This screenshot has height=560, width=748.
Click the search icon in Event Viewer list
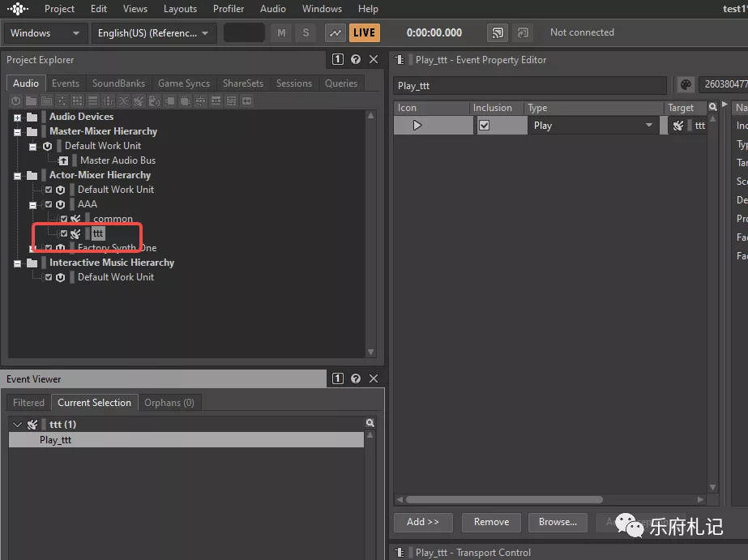(x=370, y=422)
